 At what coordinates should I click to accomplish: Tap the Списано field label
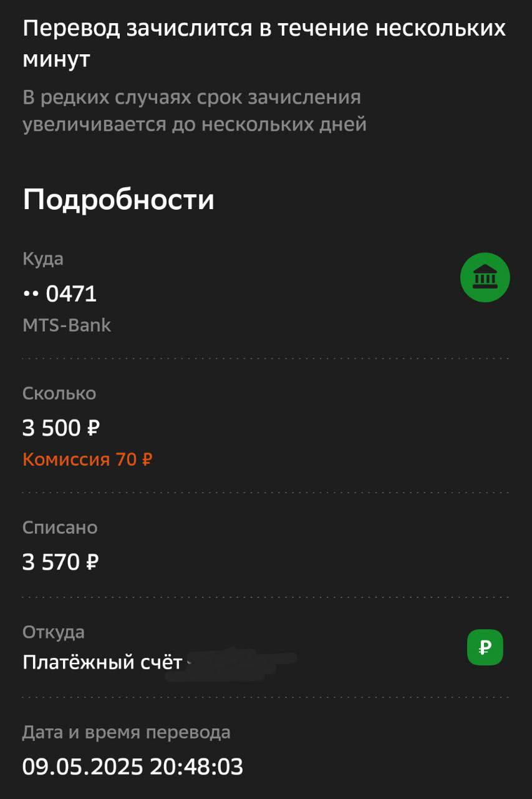[60, 527]
